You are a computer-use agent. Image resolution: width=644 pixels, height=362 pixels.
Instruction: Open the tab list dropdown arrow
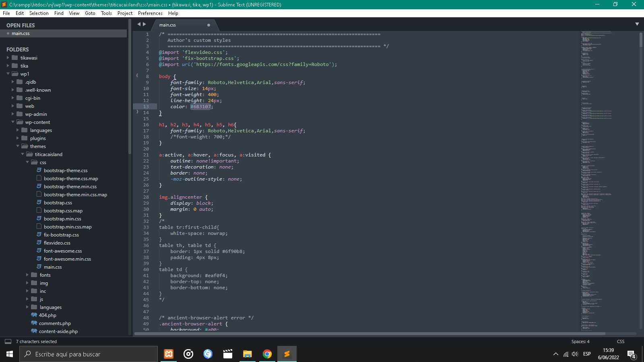[637, 24]
